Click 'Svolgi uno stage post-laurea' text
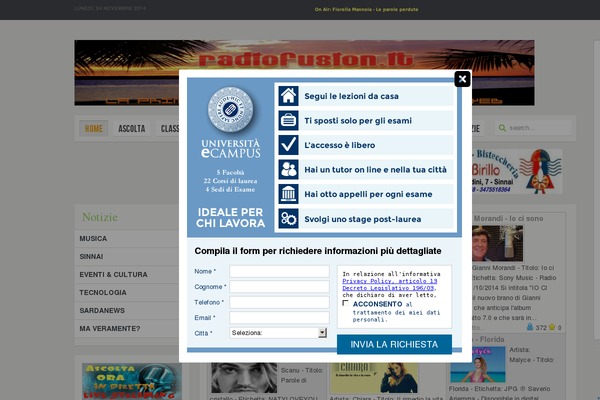 point(363,219)
